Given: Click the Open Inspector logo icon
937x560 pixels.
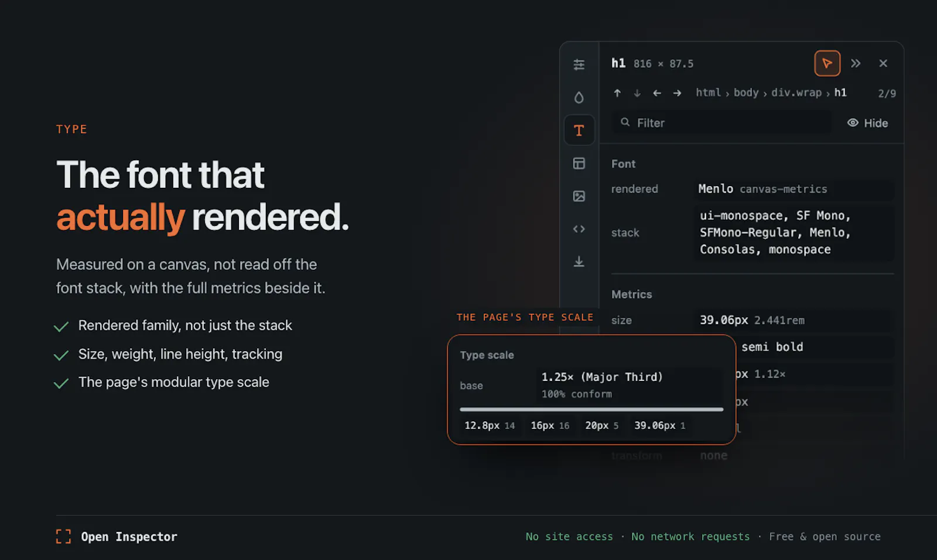Looking at the screenshot, I should coord(63,537).
